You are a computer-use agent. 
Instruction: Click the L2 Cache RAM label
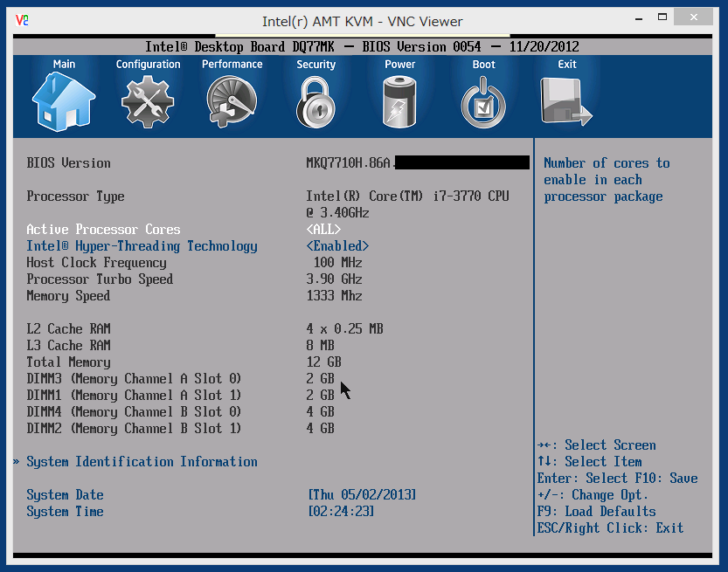[68, 329]
